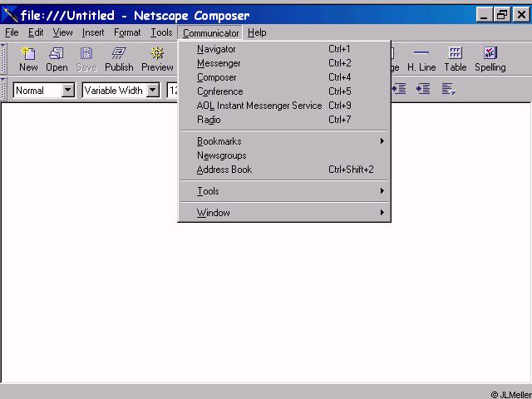Screen dimensions: 532x399
Task: Click the New document toolbar icon
Action: pyautogui.click(x=28, y=59)
